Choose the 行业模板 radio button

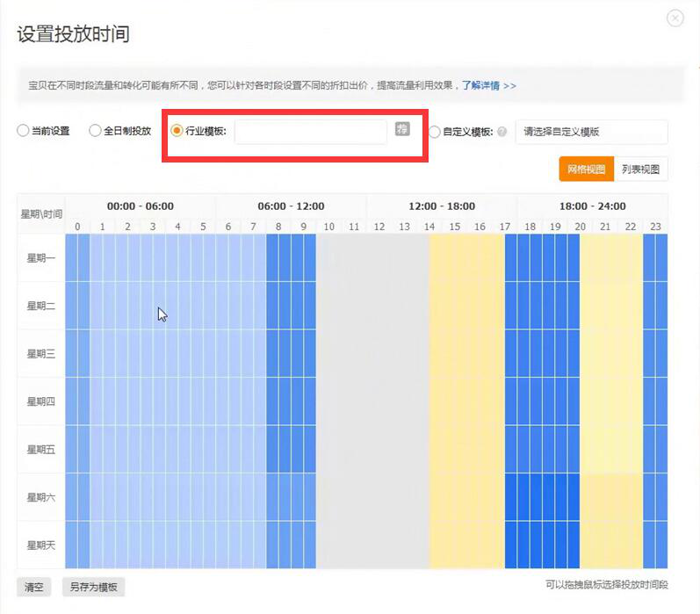click(177, 131)
